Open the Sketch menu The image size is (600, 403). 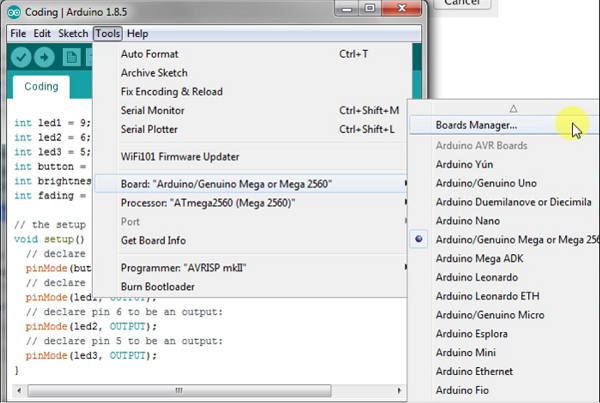point(73,34)
